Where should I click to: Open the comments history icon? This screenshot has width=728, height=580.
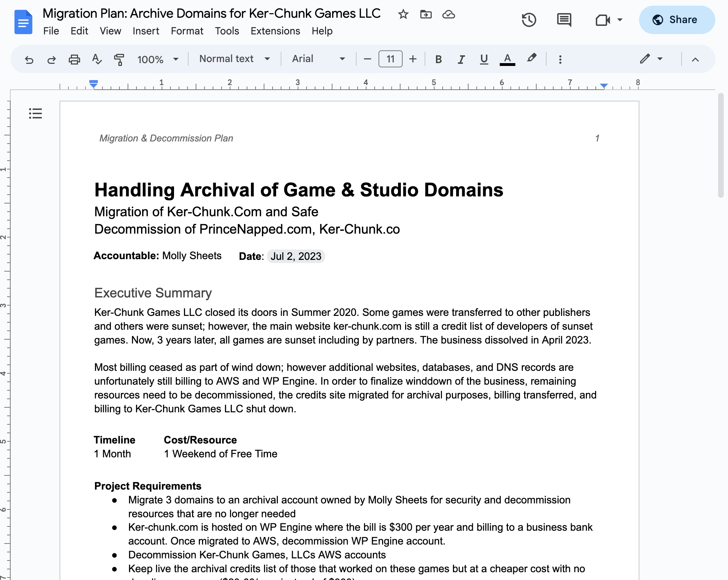pos(564,20)
